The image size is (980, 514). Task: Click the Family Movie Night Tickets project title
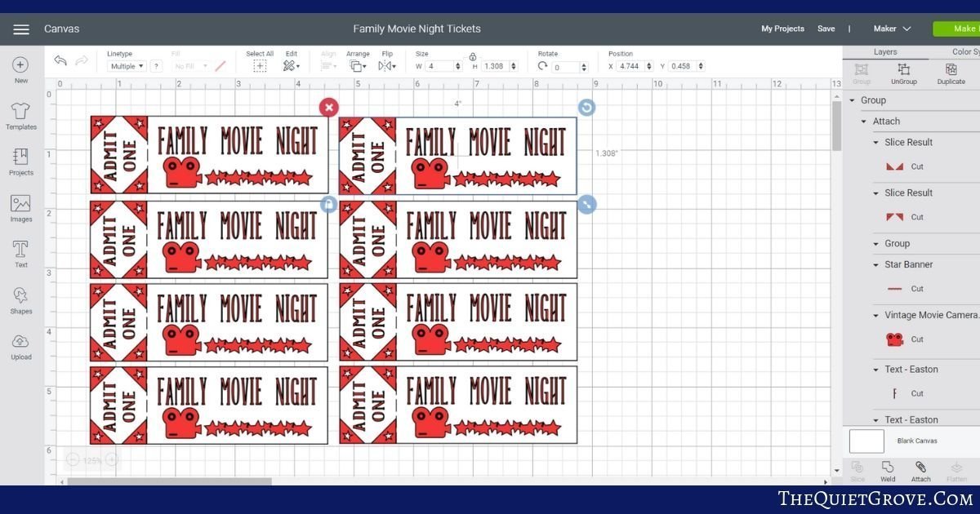(416, 29)
